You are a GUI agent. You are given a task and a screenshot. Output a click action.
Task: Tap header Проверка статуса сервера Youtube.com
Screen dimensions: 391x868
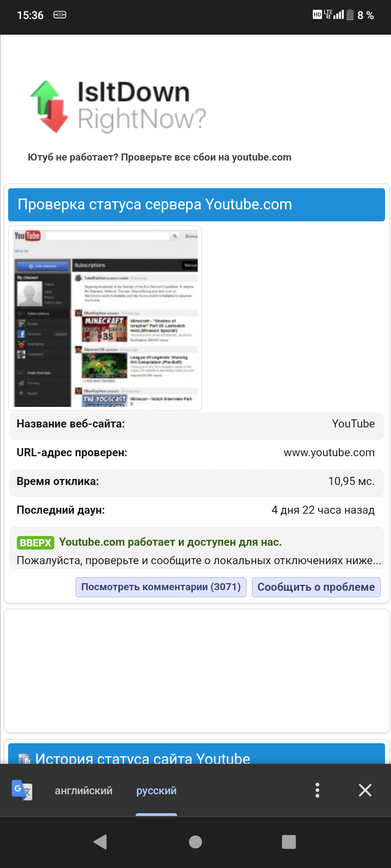pyautogui.click(x=197, y=205)
